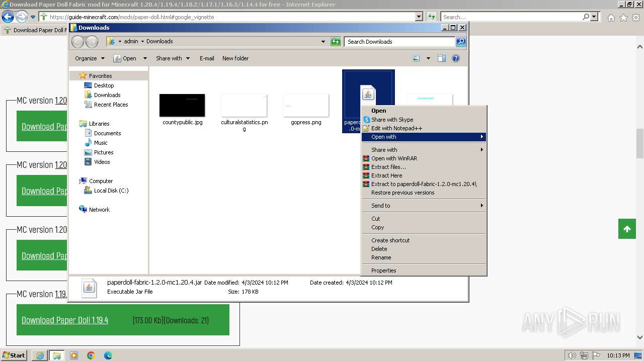Click 'admin' in the Explorer address path
644x362 pixels.
point(131,42)
